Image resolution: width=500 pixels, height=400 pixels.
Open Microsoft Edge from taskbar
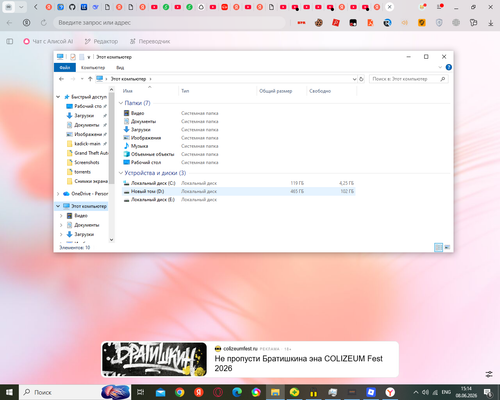[x=237, y=392]
